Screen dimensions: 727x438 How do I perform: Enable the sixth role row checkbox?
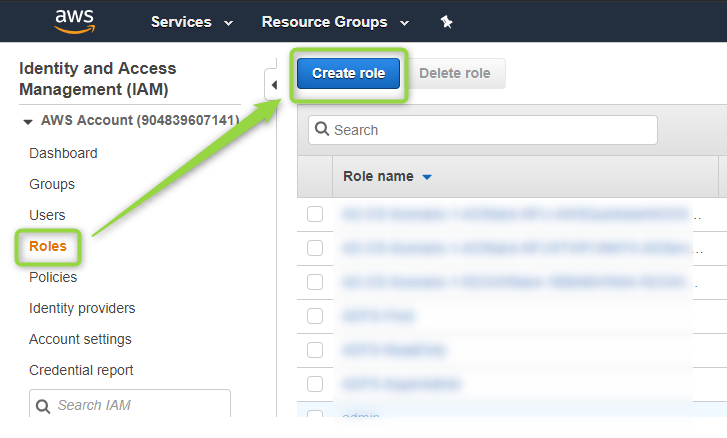coord(315,384)
